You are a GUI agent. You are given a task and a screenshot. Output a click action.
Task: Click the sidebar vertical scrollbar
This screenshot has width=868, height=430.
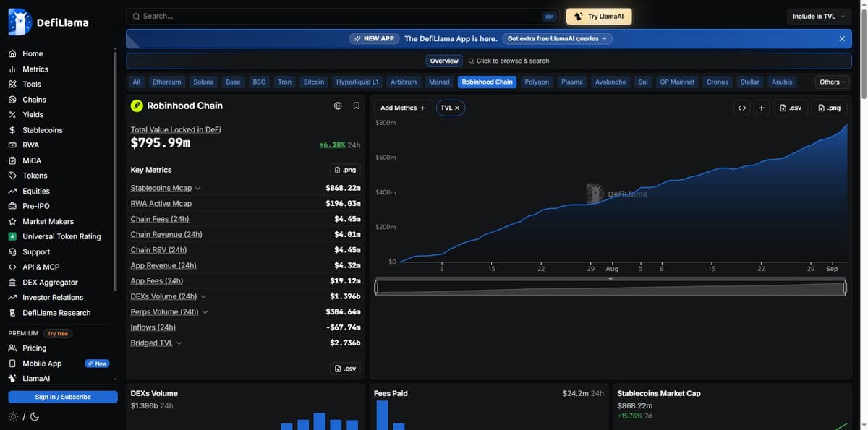pos(115,170)
